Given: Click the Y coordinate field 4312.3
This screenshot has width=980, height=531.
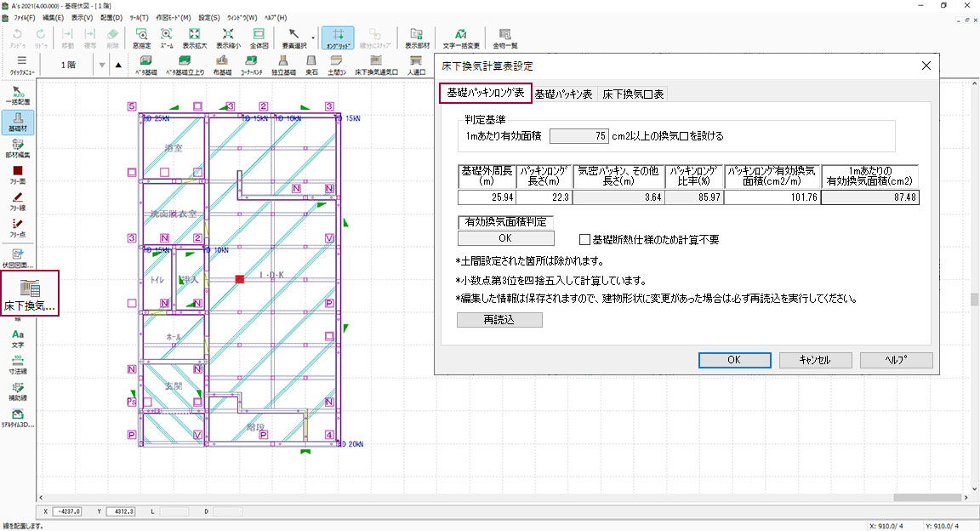Looking at the screenshot, I should (x=121, y=511).
